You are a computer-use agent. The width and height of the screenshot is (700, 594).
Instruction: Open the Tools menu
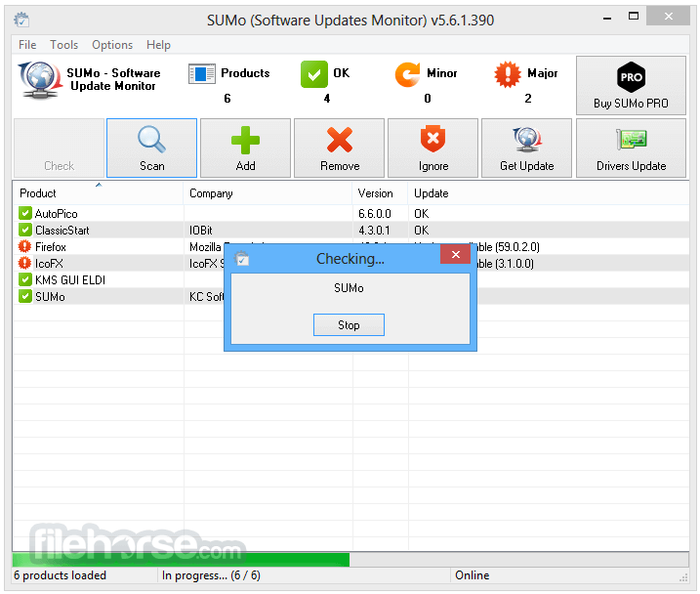pyautogui.click(x=64, y=45)
